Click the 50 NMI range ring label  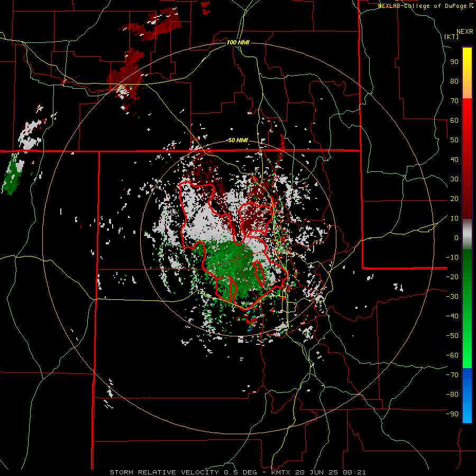click(237, 140)
